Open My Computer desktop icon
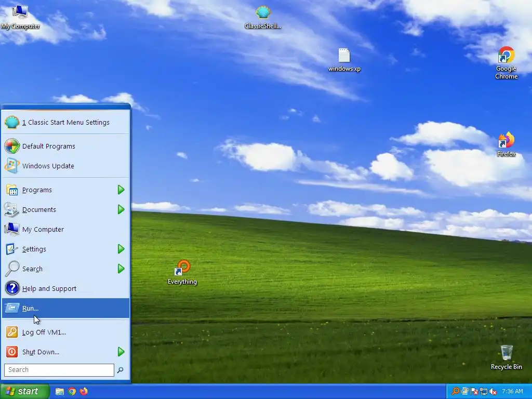 click(x=20, y=17)
